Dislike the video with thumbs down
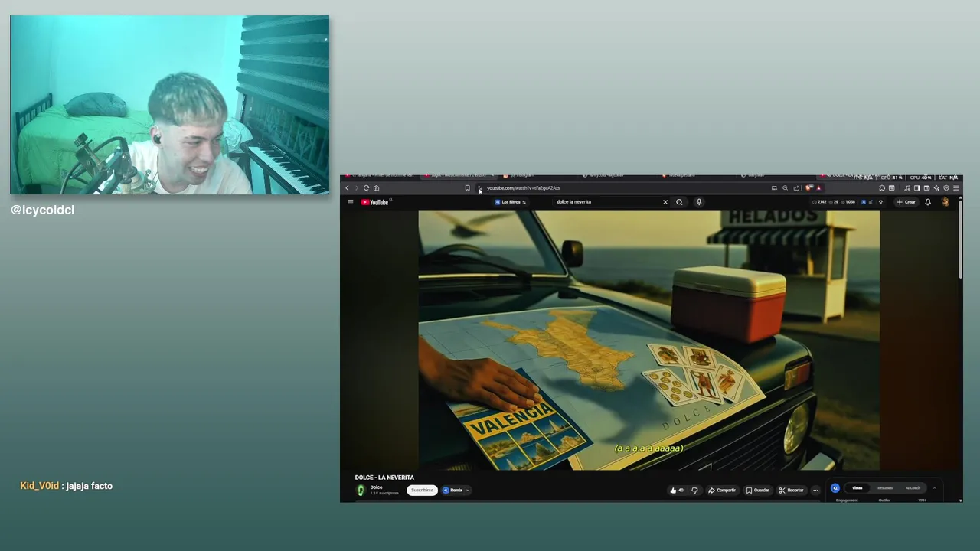The width and height of the screenshot is (980, 551). click(694, 491)
